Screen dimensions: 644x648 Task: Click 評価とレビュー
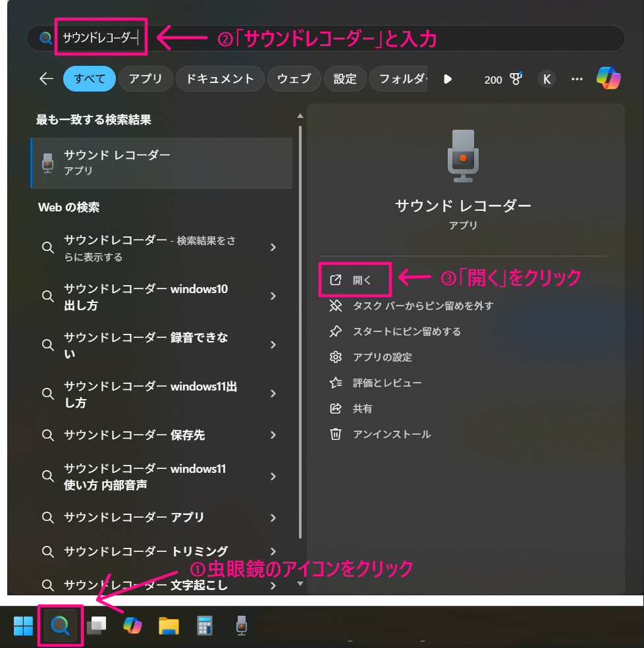point(375,383)
